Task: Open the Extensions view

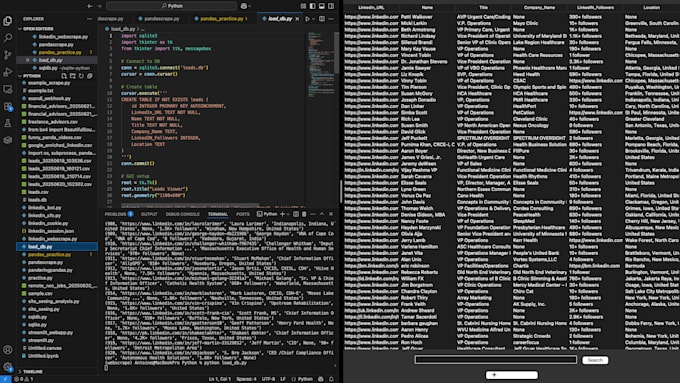Action: click(x=8, y=106)
